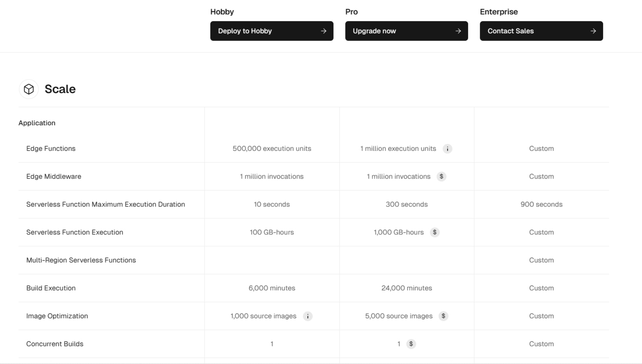Click the info icon next to 1 million execution units
The width and height of the screenshot is (642, 364).
click(x=448, y=149)
